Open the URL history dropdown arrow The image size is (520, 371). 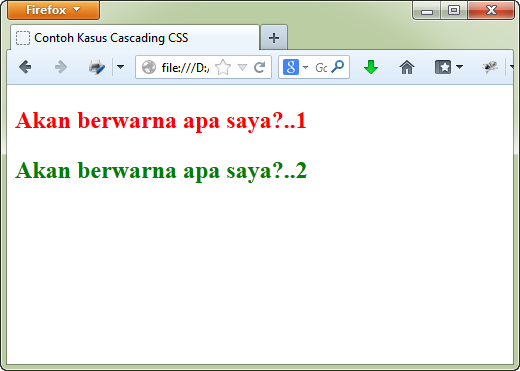242,68
